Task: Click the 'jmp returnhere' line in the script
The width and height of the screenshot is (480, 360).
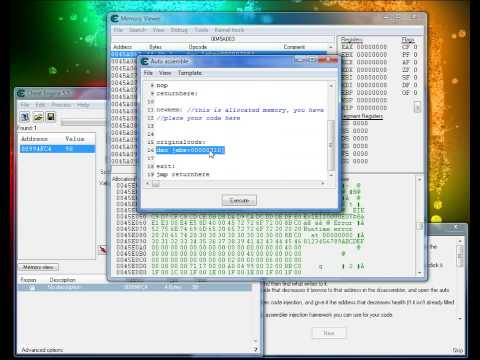Action: pos(183,174)
